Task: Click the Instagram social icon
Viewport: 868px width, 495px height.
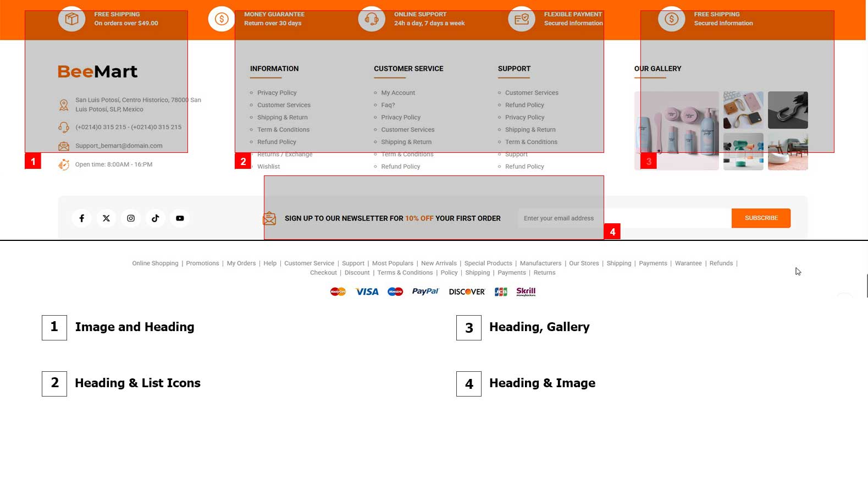Action: pos(131,218)
